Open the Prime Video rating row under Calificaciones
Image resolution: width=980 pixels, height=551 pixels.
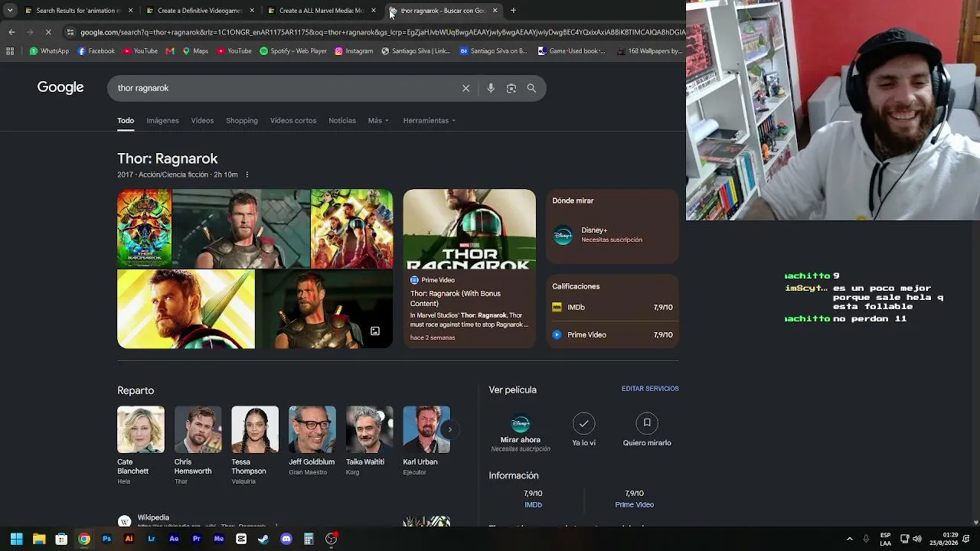tap(612, 335)
